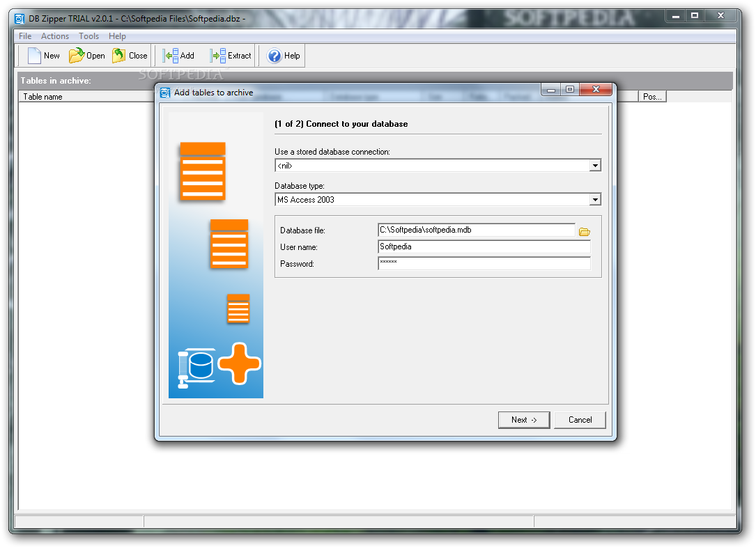756x548 pixels.
Task: Open the Help menu in the menu bar
Action: pos(117,36)
